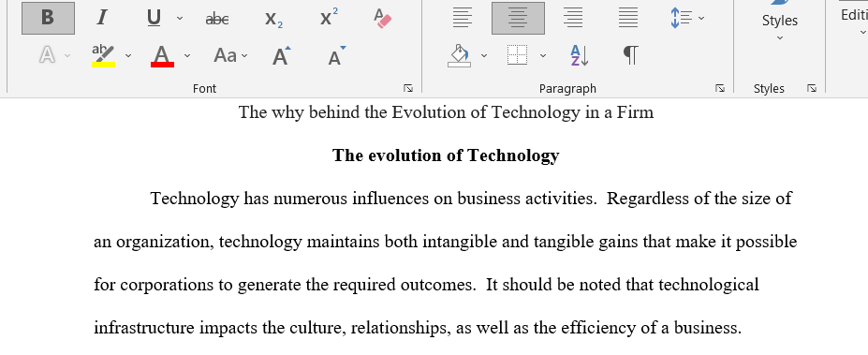Screen dimensions: 868x355
Task: Click in the line 'for corporations to generate'
Action: [x=426, y=285]
